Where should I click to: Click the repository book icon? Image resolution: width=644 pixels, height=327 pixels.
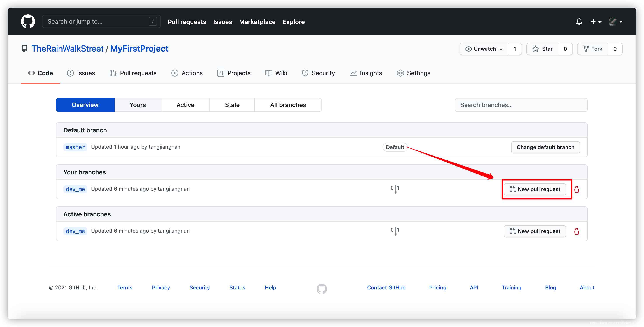pyautogui.click(x=24, y=49)
